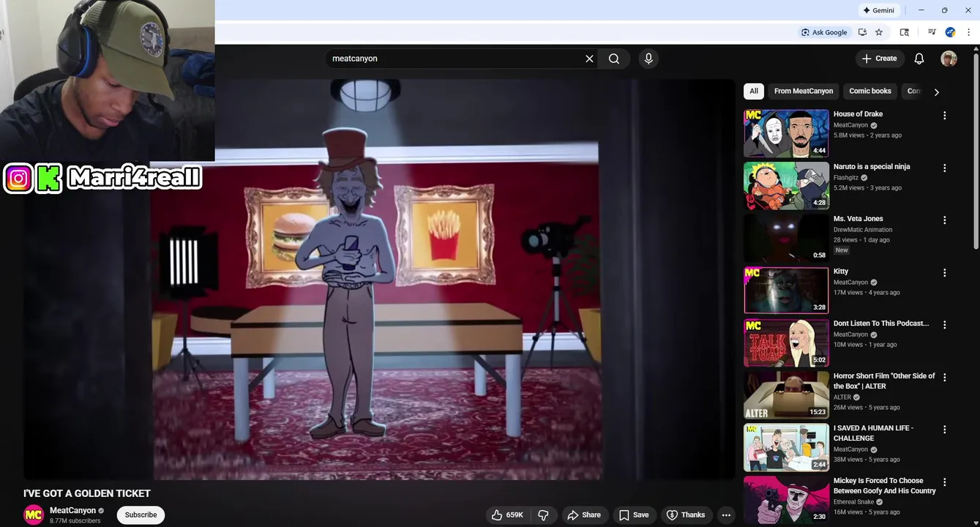The height and width of the screenshot is (527, 980).
Task: Open Gemini in Chrome
Action: (879, 10)
